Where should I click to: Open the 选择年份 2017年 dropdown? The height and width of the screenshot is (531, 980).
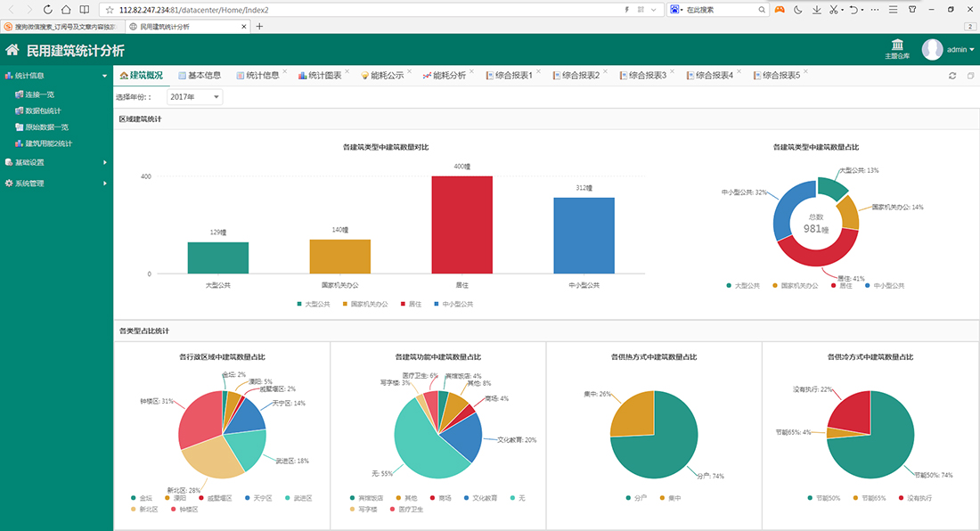point(195,96)
